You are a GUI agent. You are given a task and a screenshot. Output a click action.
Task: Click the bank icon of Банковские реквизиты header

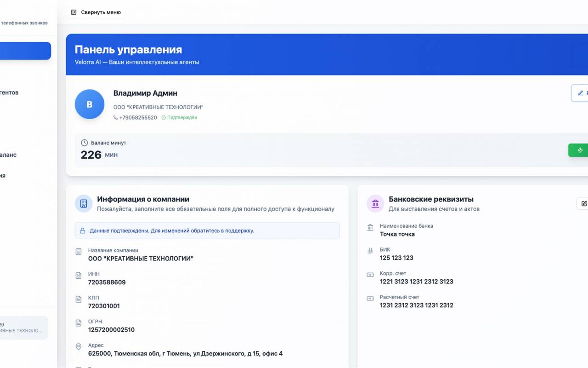coord(375,204)
